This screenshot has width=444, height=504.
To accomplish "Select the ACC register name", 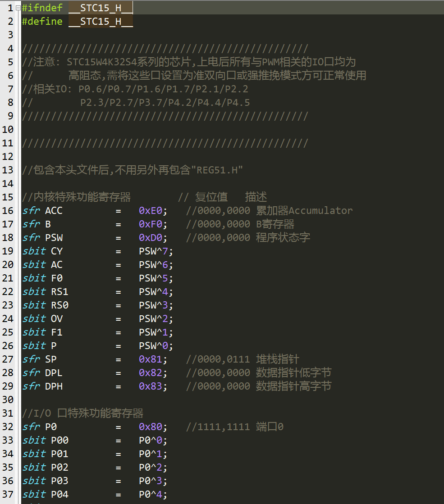I will pyautogui.click(x=54, y=210).
